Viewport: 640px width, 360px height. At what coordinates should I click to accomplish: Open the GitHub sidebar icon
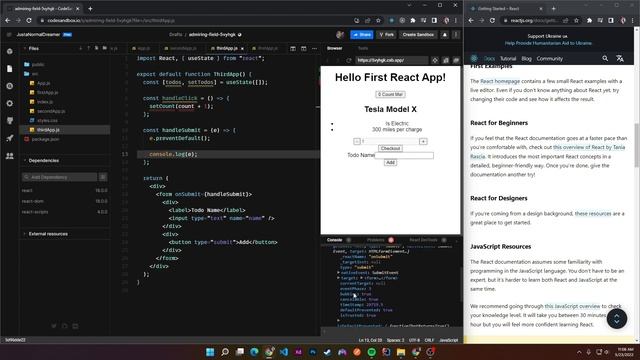click(10, 121)
